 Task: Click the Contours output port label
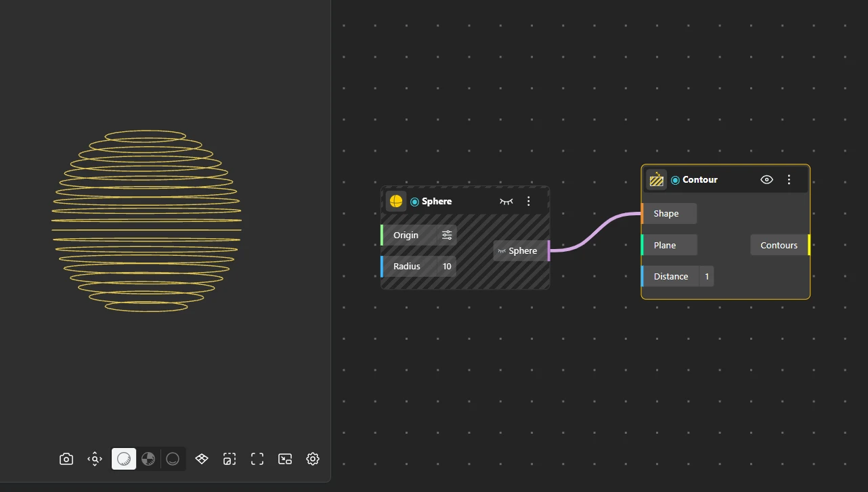coord(779,245)
